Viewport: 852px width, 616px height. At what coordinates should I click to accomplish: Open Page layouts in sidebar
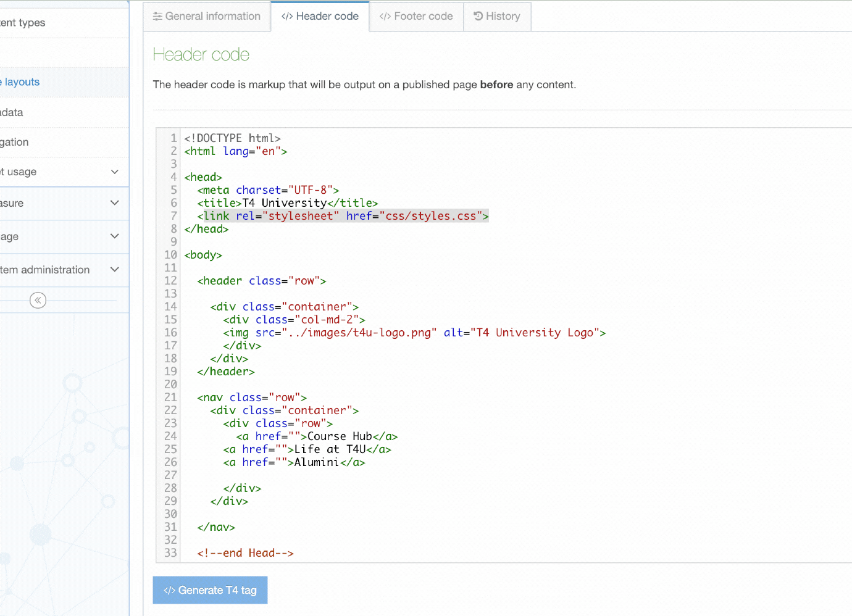click(x=22, y=82)
